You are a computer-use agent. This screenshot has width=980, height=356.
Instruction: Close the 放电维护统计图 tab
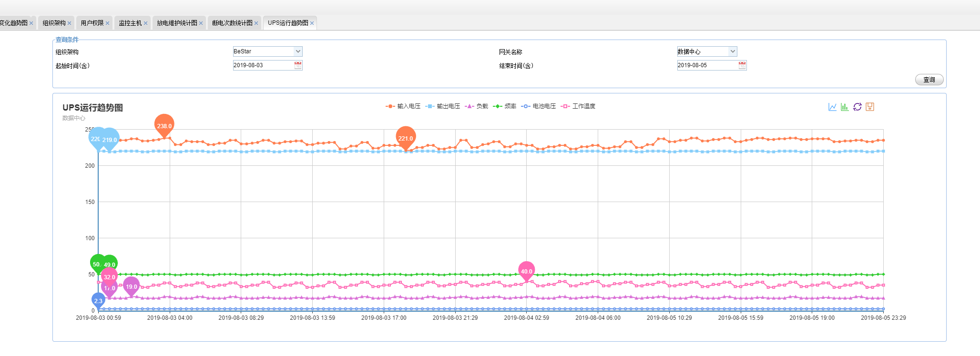pyautogui.click(x=201, y=23)
